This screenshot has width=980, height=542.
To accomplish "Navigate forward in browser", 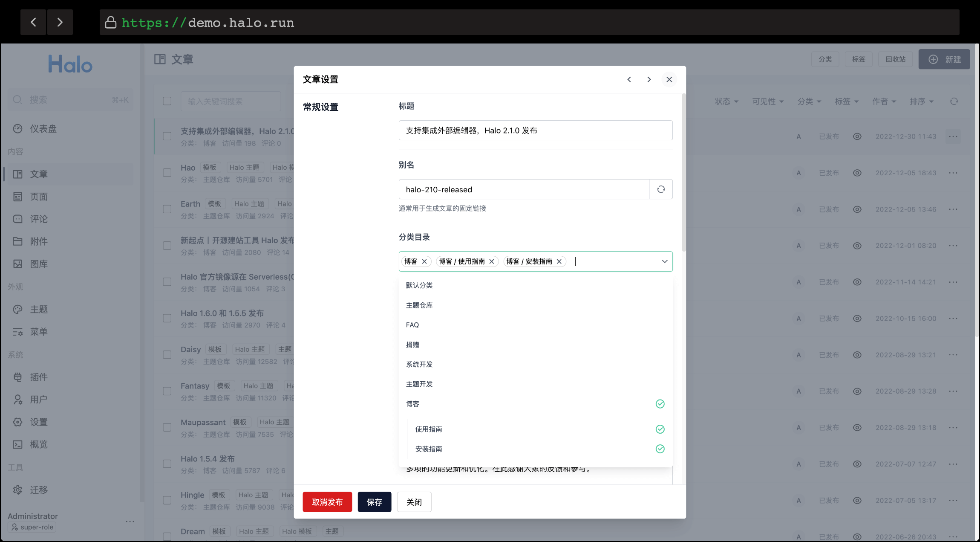I will 60,22.
